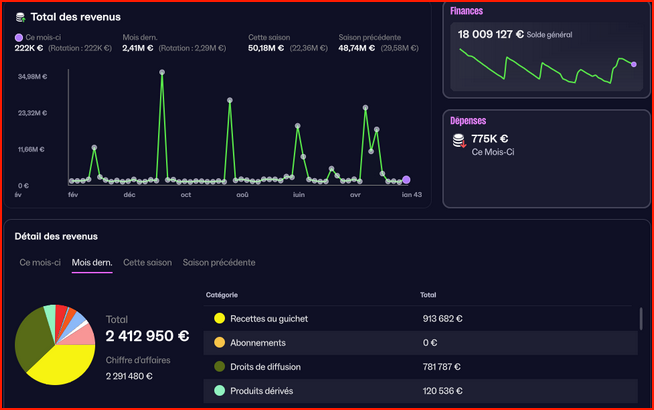Click the yellow slice of the pie chart

(63, 365)
